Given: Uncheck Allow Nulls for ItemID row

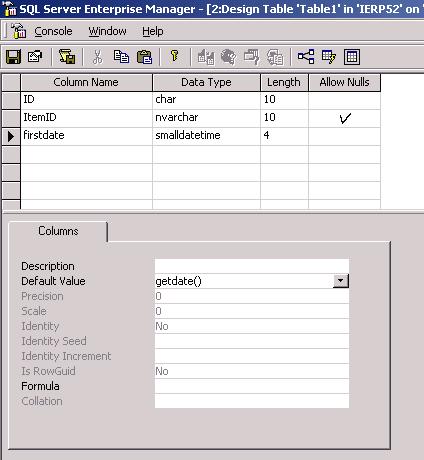Looking at the screenshot, I should (344, 118).
